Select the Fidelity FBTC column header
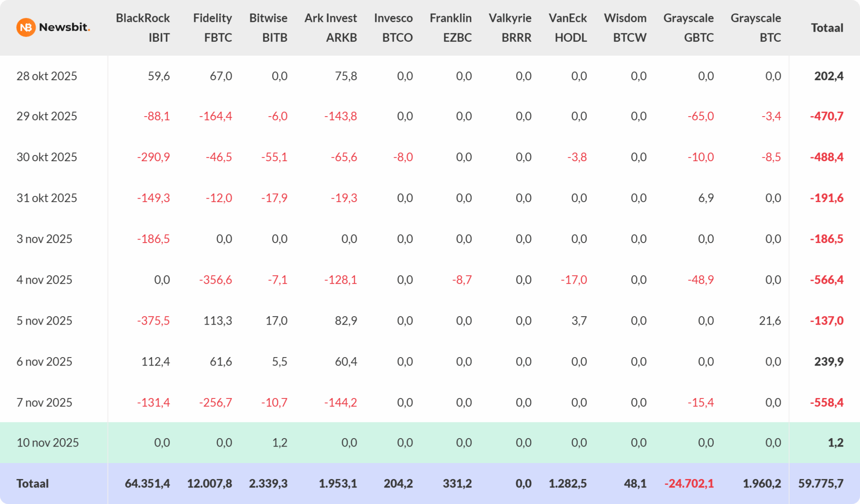Screen dimensions: 860x504 [x=213, y=28]
